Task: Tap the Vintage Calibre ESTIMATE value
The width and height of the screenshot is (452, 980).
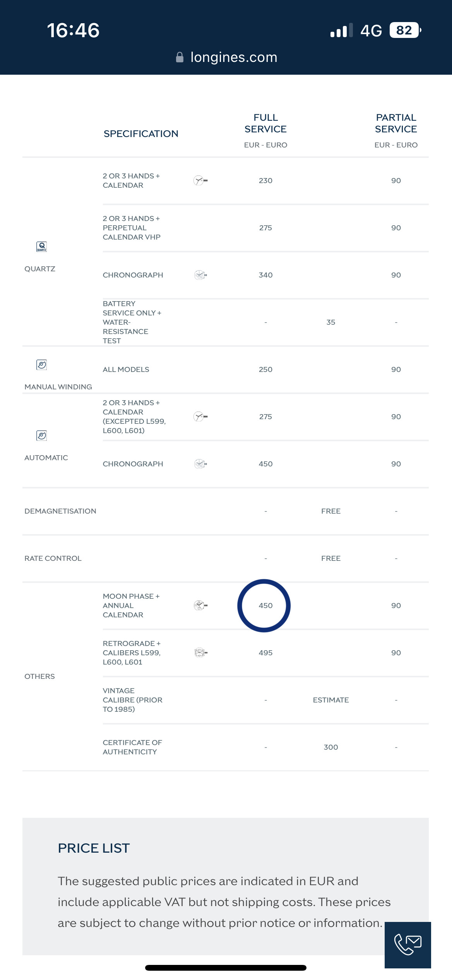Action: (x=330, y=700)
